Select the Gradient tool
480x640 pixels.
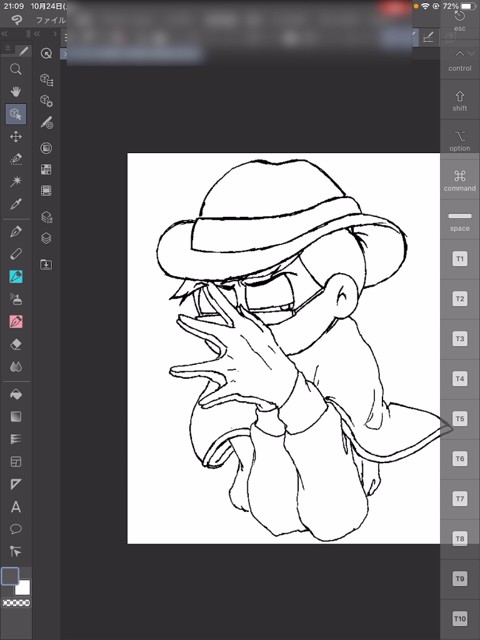[16, 417]
